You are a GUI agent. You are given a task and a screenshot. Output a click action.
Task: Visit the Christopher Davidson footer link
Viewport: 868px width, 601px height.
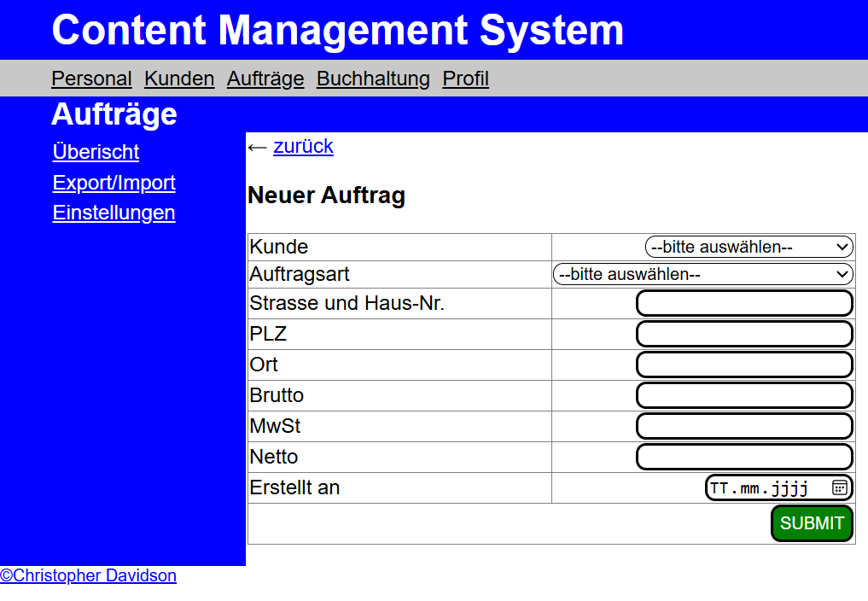point(89,575)
